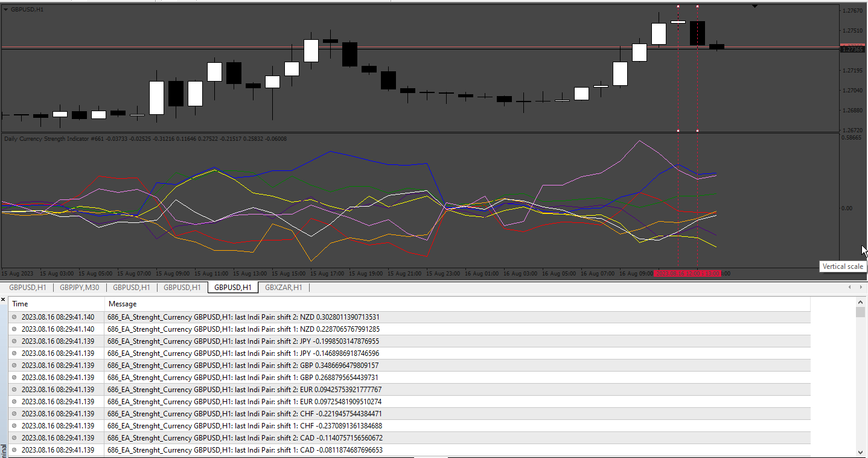Viewport: 868px width, 458px height.
Task: Click the chart tabs scroll-left arrow
Action: click(x=850, y=288)
